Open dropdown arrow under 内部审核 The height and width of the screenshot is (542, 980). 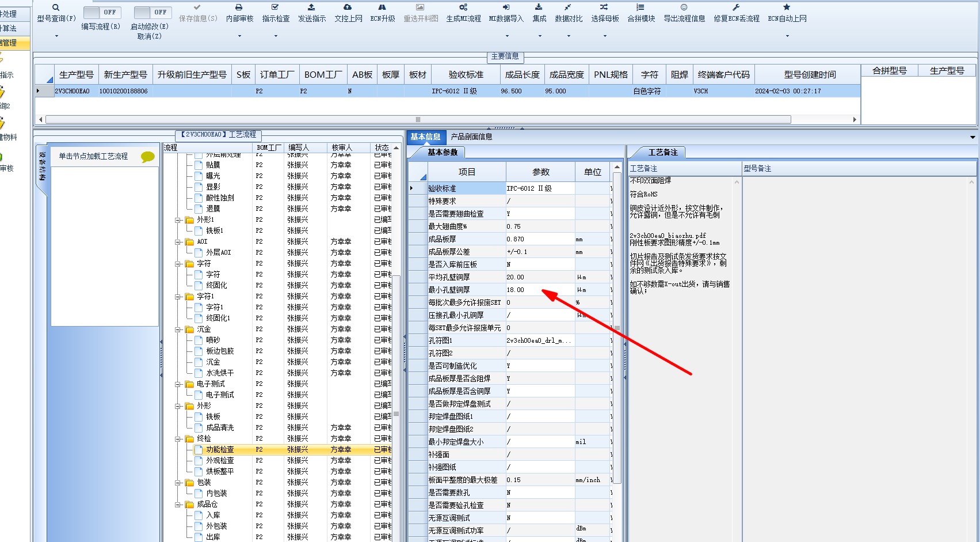pos(239,36)
